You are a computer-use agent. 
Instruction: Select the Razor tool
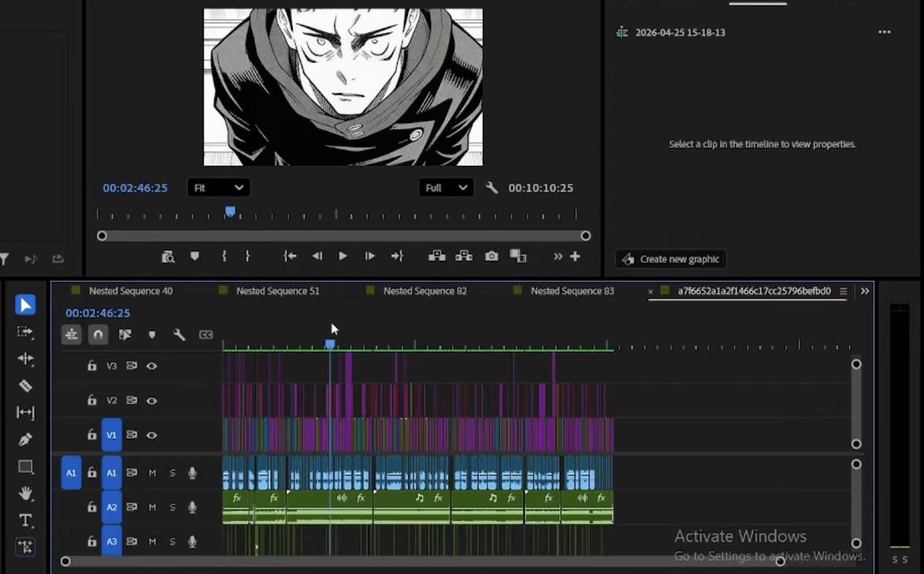(25, 385)
